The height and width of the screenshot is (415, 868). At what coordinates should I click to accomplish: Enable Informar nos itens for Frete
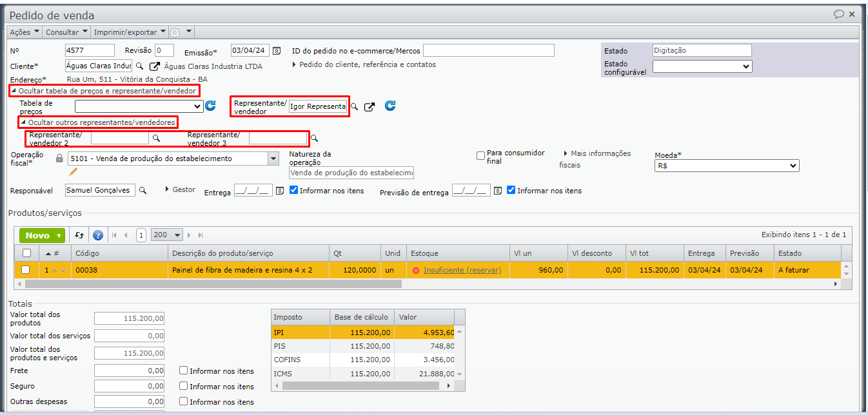coord(184,371)
